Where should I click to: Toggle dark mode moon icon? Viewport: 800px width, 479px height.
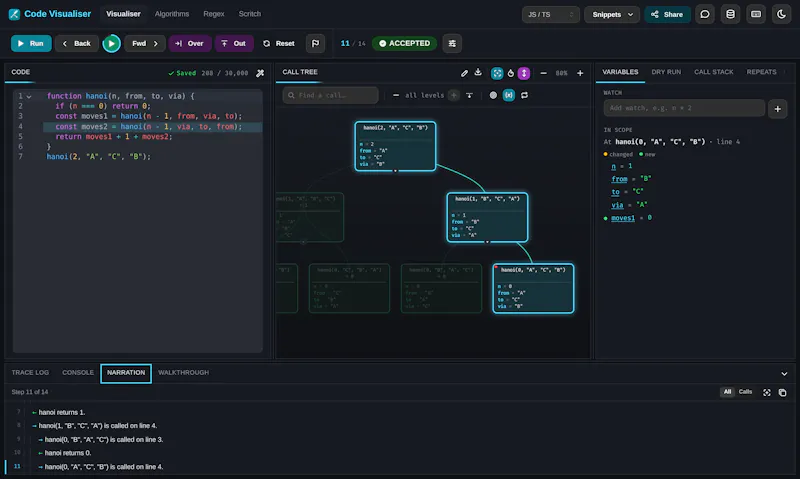tap(781, 14)
